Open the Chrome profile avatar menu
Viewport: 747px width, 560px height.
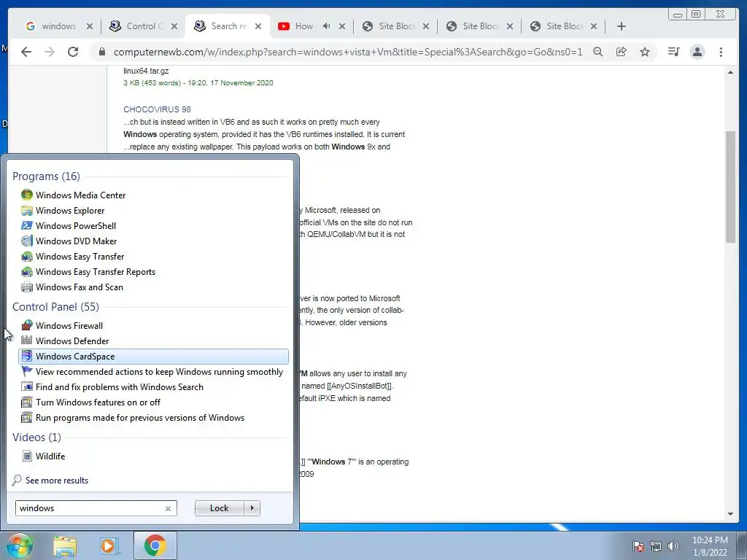(697, 52)
